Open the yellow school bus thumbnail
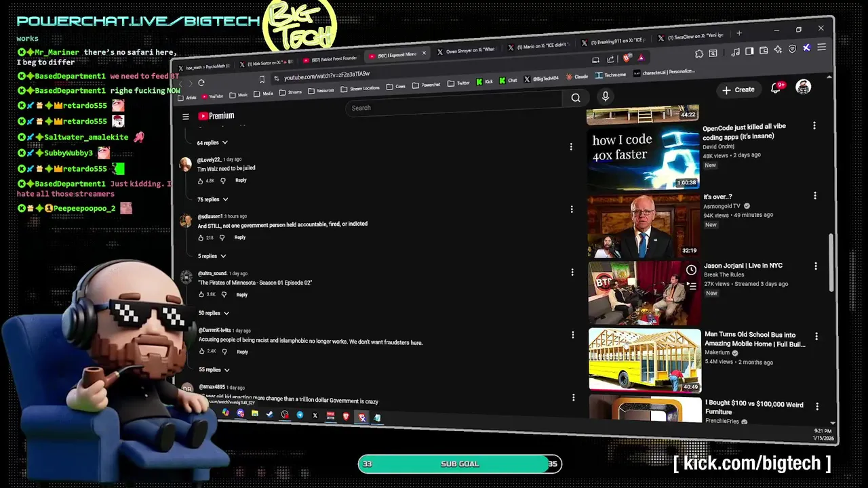 [645, 360]
